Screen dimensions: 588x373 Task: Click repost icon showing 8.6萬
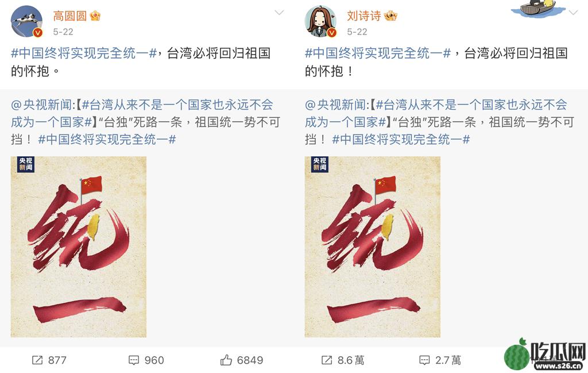click(x=327, y=360)
